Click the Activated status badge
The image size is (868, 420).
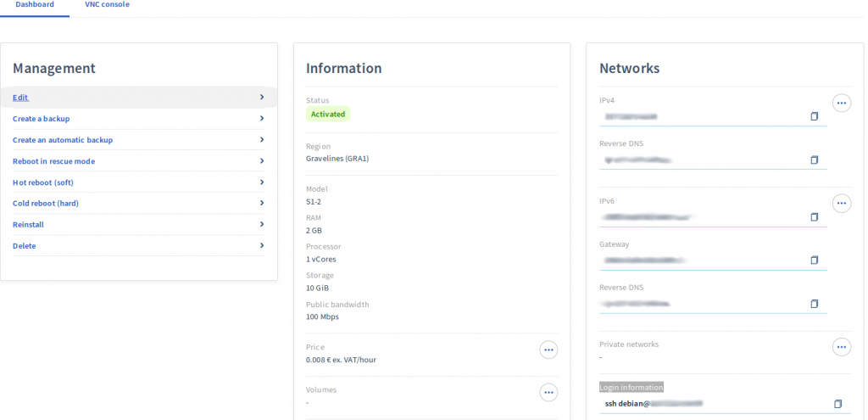coord(328,115)
